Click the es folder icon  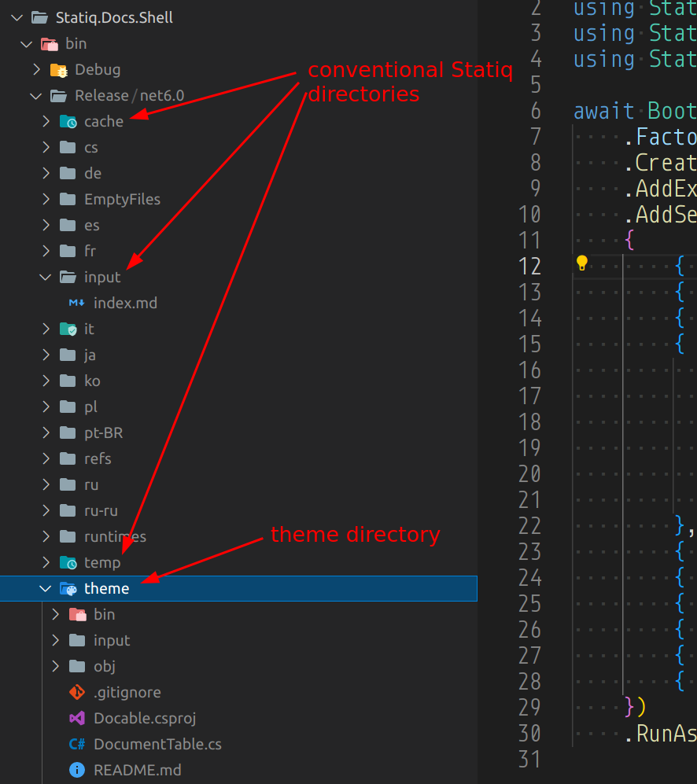[x=68, y=226]
